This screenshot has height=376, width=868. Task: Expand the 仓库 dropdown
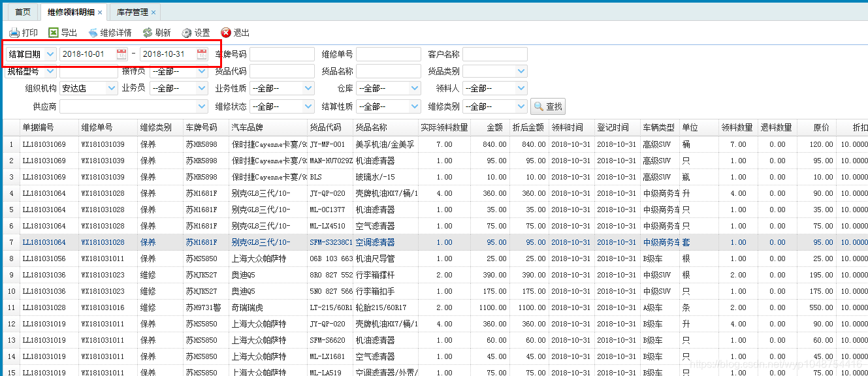tap(415, 88)
